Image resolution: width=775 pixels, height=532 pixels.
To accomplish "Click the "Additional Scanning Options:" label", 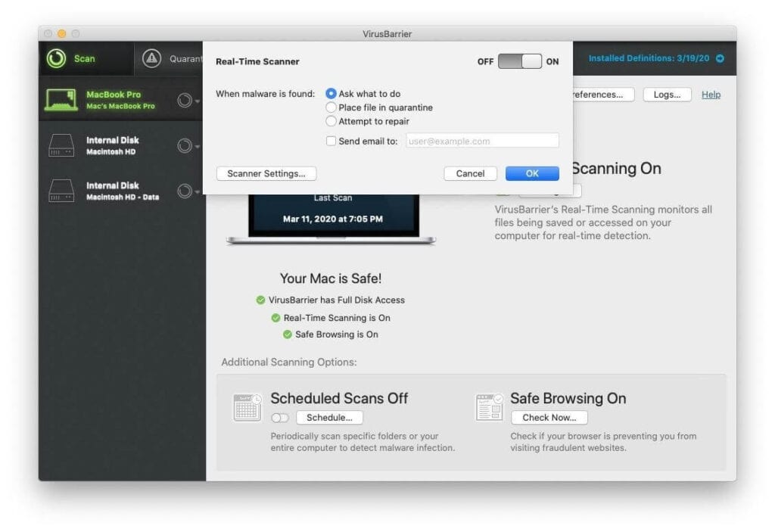I will (x=288, y=362).
